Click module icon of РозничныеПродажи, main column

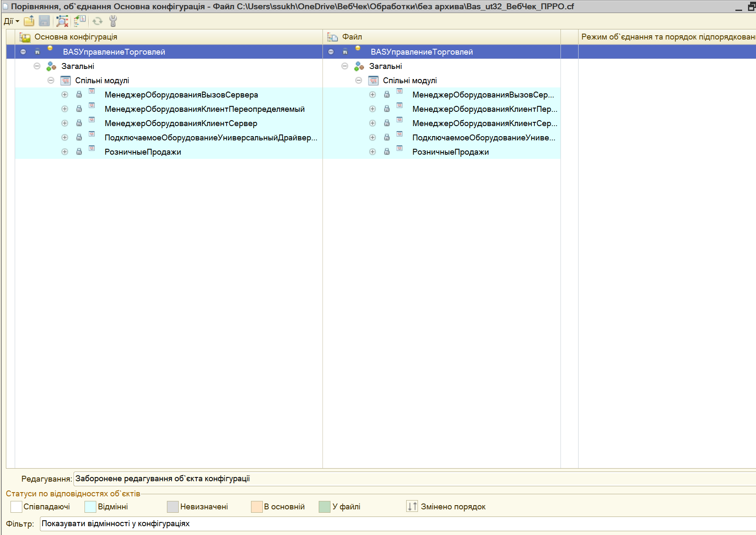pyautogui.click(x=92, y=148)
